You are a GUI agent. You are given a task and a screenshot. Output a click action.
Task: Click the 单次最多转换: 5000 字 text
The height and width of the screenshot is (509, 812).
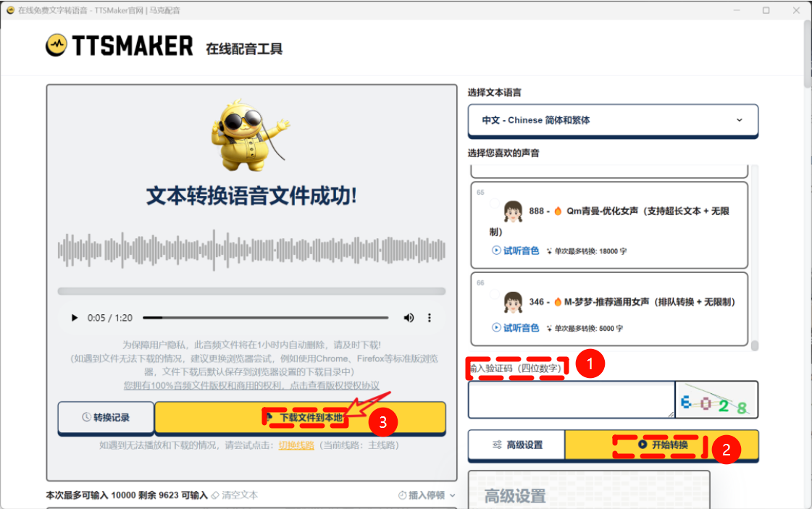coord(589,328)
